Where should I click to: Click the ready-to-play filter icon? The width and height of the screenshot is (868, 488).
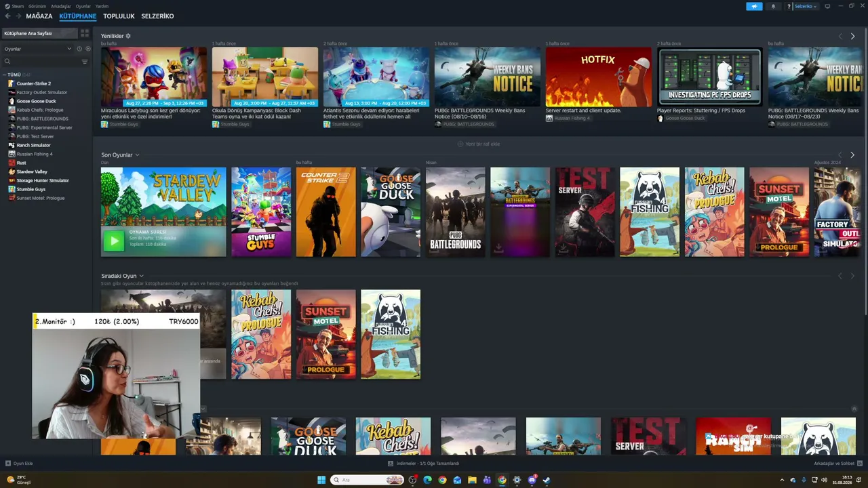[x=87, y=49]
